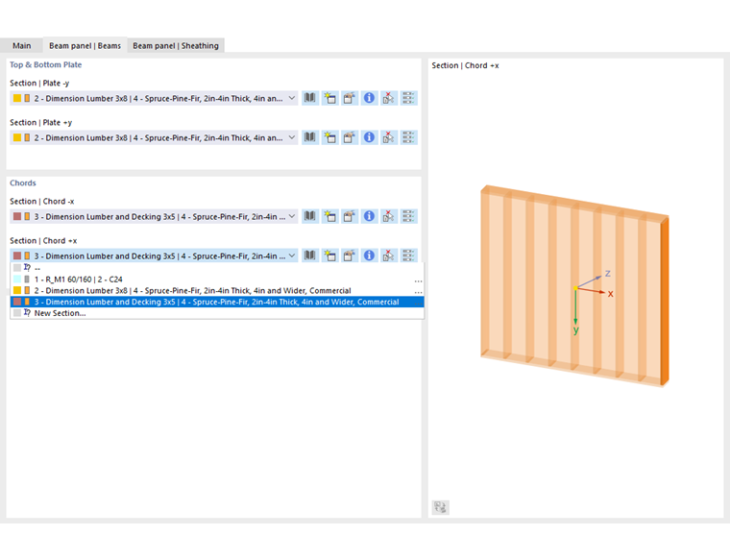Open section library for Plate -y
730x560 pixels.
click(x=310, y=98)
